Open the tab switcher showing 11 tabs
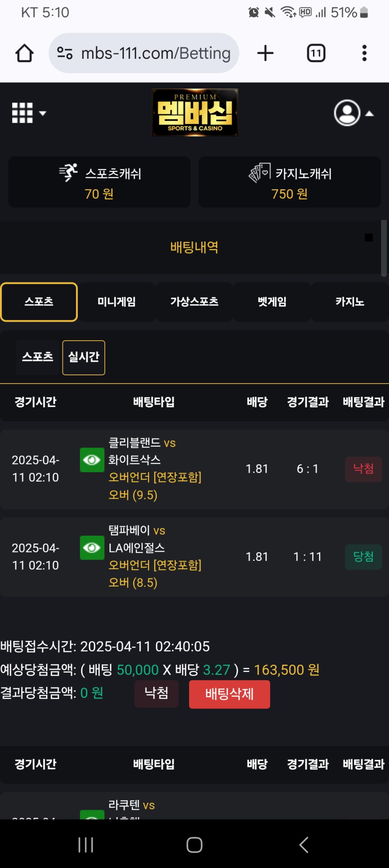This screenshot has width=389, height=868. click(x=316, y=53)
